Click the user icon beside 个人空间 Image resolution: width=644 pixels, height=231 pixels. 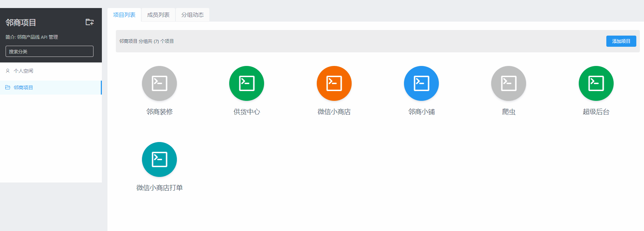point(8,71)
